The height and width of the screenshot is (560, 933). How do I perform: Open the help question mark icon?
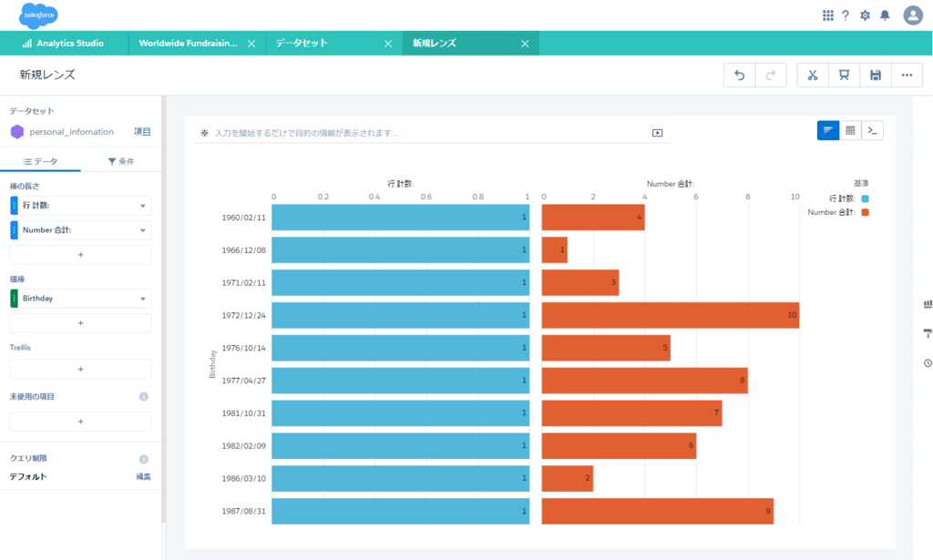846,15
